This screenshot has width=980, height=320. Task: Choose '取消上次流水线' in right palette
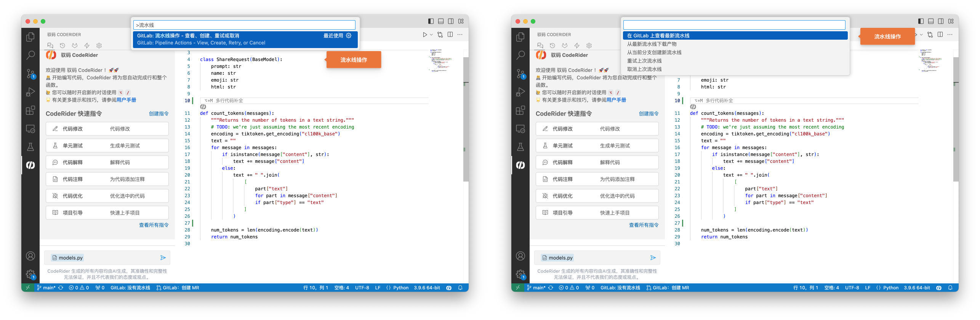coord(735,69)
